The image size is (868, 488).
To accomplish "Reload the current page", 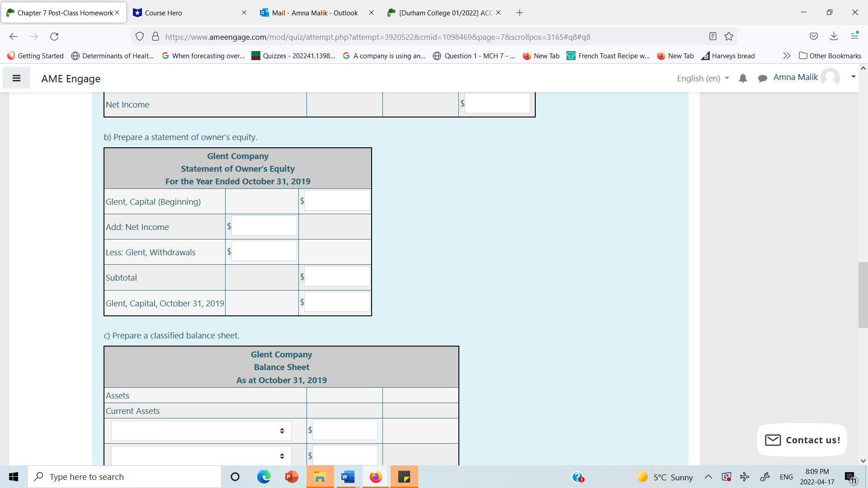I will click(54, 37).
